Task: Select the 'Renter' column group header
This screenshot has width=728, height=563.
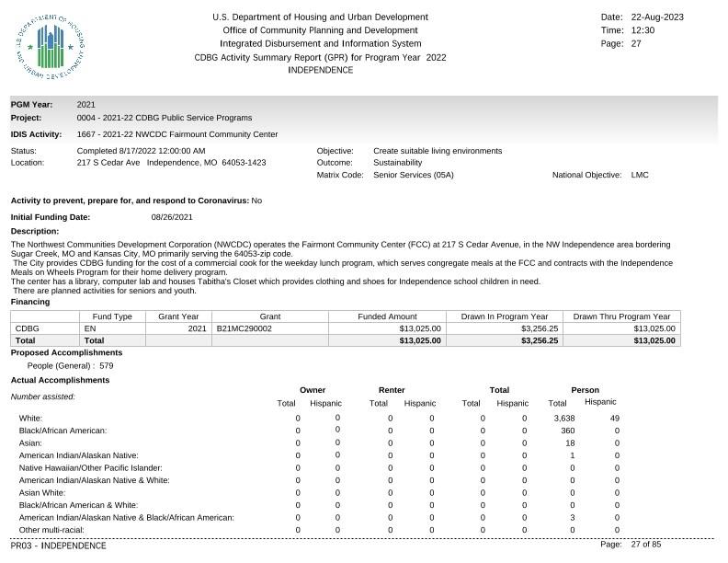Action: click(392, 390)
